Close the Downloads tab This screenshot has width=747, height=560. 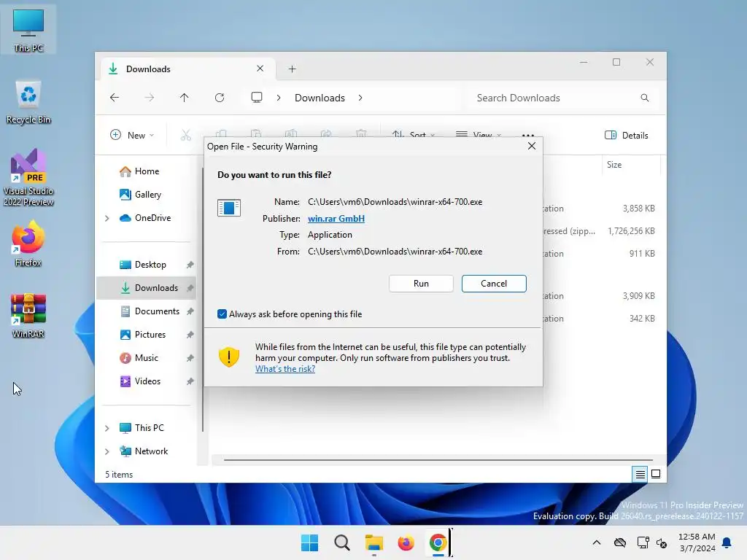(260, 69)
